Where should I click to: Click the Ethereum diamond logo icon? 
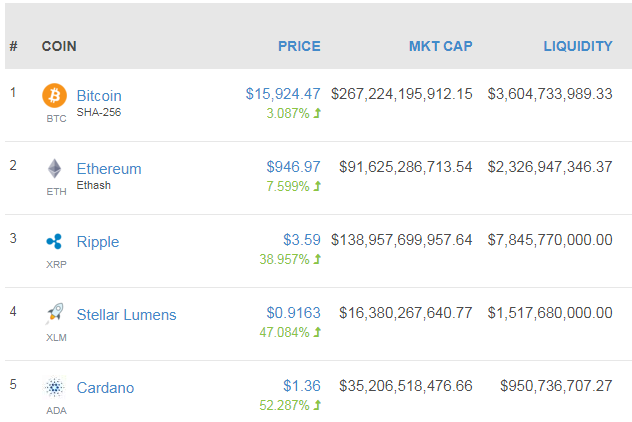(x=55, y=168)
